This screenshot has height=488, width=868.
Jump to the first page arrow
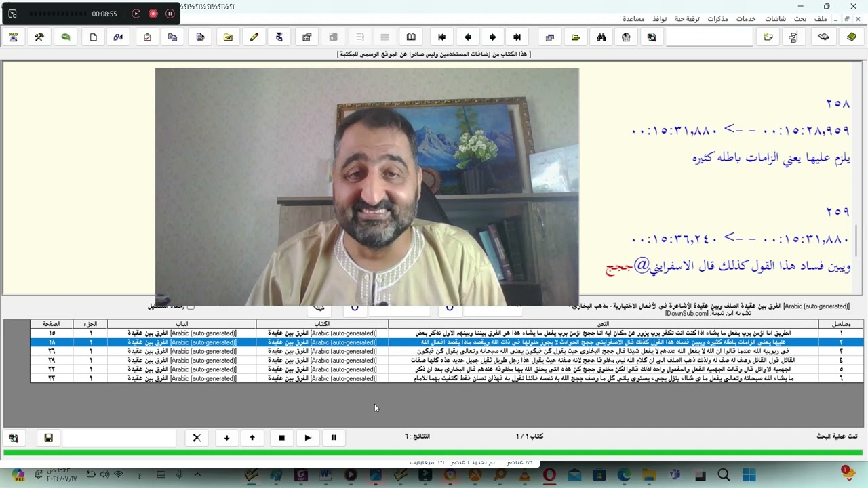click(x=441, y=37)
